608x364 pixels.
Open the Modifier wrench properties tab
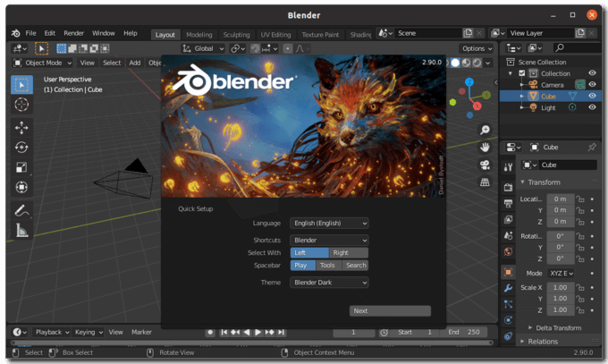click(x=508, y=288)
